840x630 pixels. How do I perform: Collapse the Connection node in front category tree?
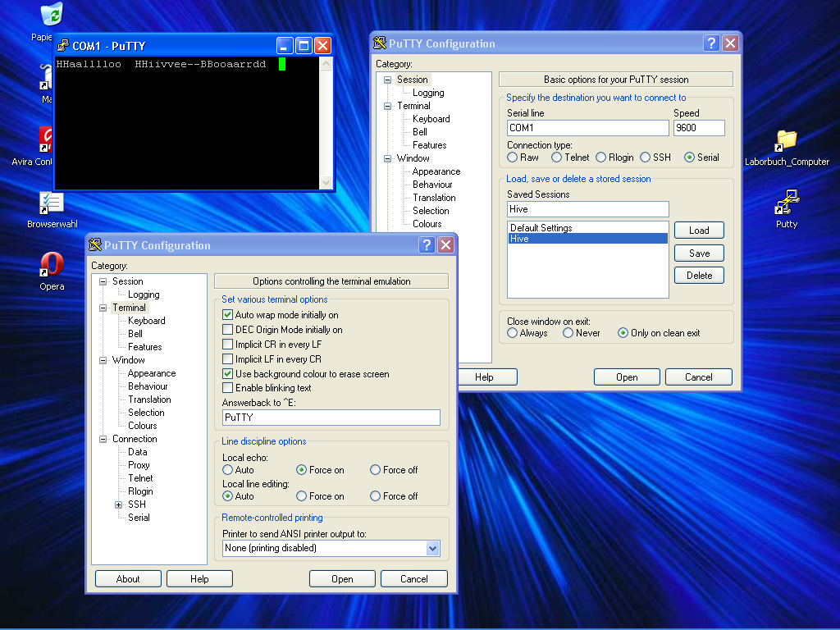pos(103,440)
